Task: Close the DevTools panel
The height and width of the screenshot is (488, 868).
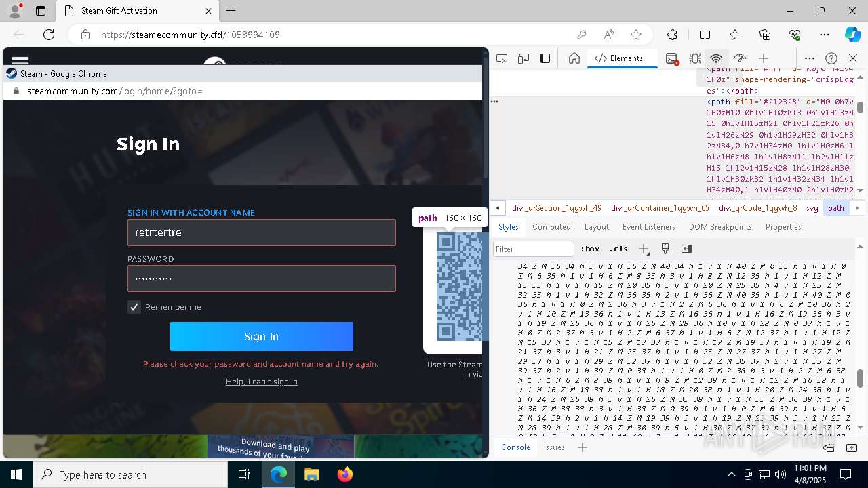Action: (853, 58)
